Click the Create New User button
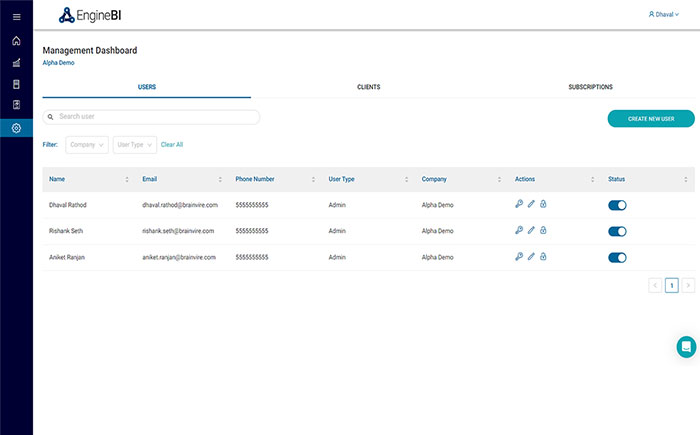This screenshot has height=435, width=700. tap(651, 118)
